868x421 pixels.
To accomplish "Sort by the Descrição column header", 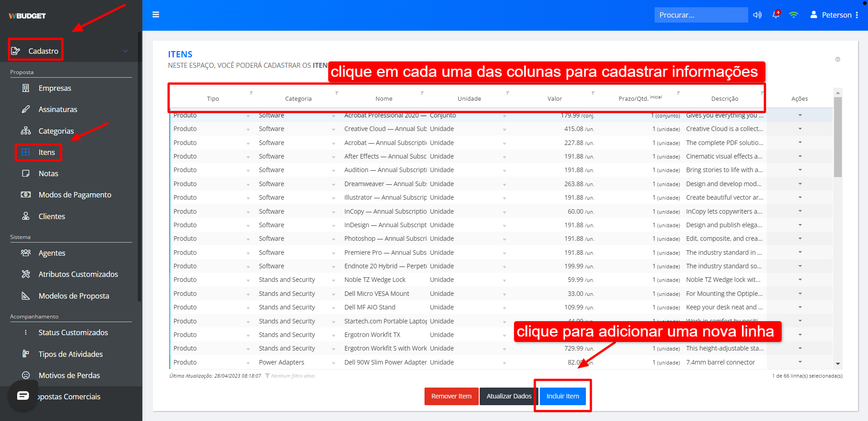I will click(x=724, y=99).
